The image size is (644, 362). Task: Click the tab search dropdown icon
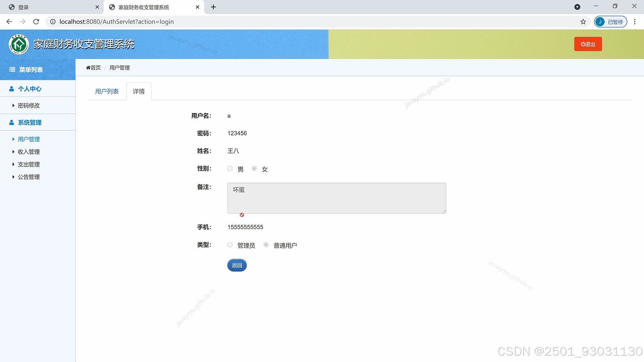click(577, 7)
